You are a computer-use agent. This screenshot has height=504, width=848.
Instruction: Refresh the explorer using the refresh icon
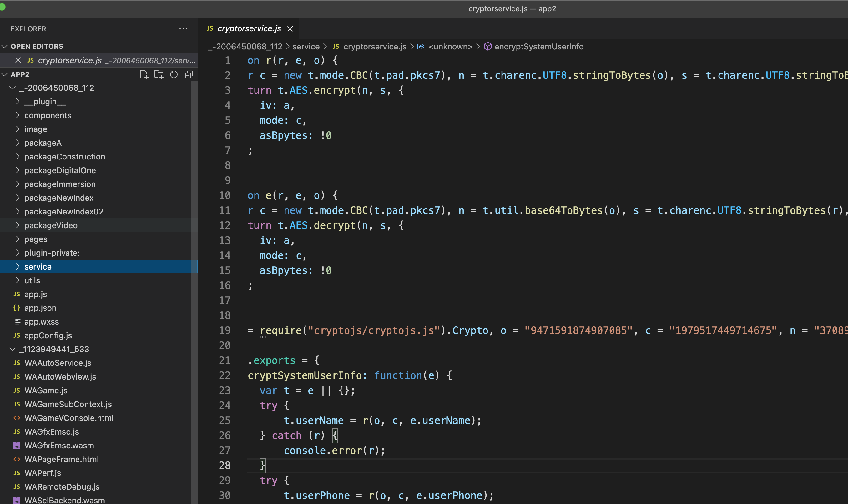(174, 74)
